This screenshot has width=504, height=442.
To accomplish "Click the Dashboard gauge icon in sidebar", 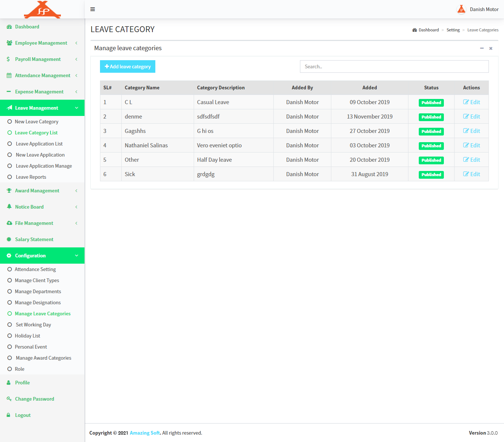I will pos(9,27).
